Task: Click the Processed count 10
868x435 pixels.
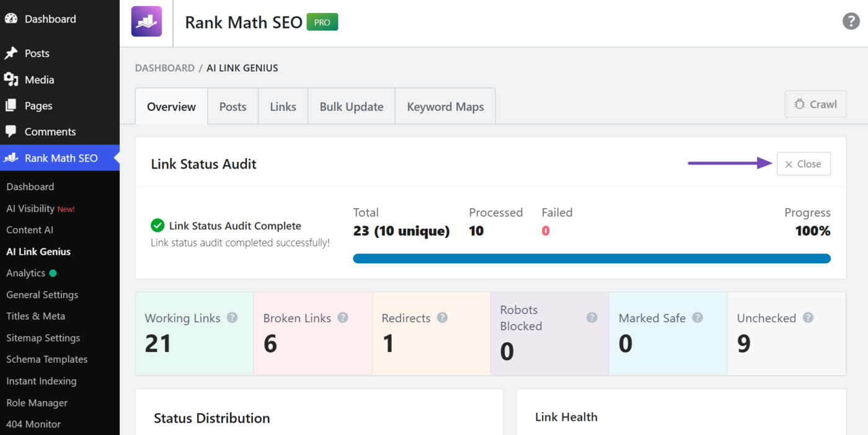Action: point(476,231)
